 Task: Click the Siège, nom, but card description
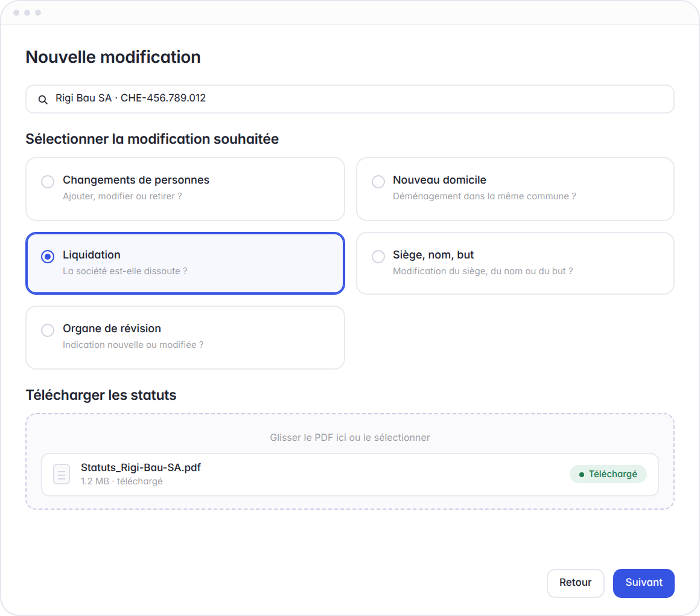tap(483, 271)
